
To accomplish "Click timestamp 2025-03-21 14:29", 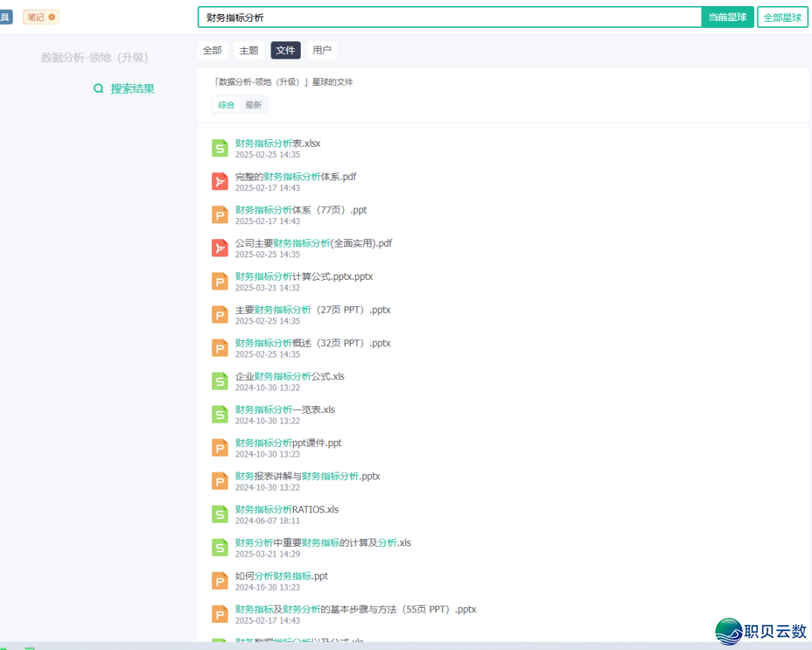I will 268,554.
